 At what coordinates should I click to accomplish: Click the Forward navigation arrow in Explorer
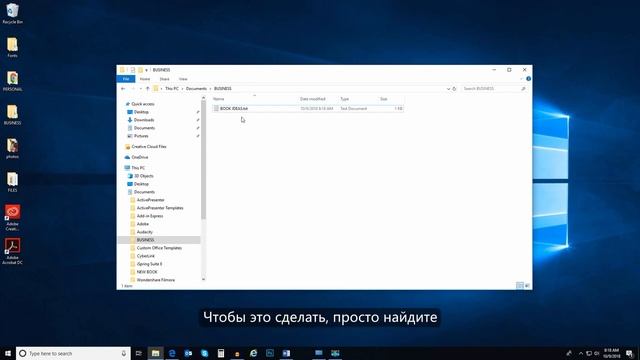coord(133,89)
